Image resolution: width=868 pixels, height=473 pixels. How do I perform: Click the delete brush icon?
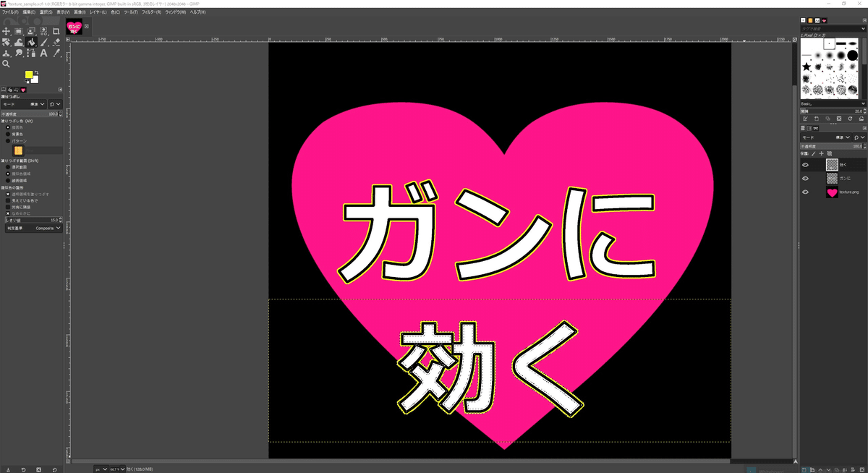click(839, 119)
